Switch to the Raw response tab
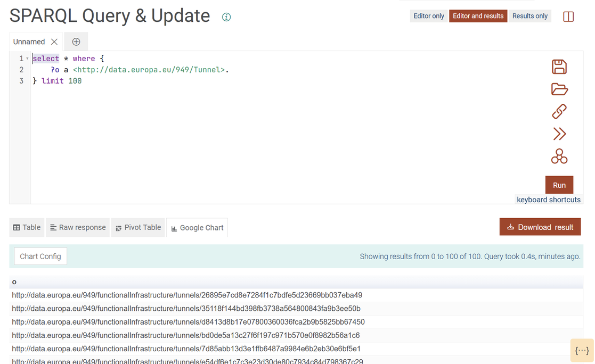Screen dimensions: 595x364 (x=78, y=228)
